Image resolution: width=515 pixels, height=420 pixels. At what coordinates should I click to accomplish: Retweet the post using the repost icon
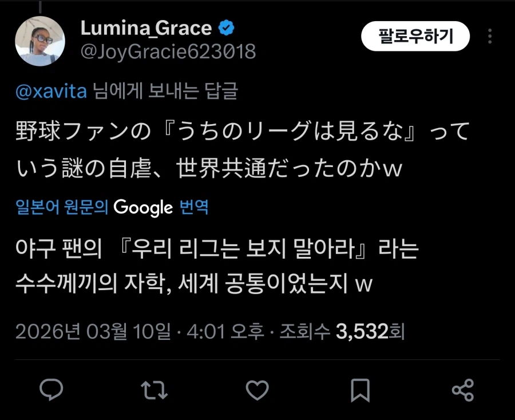click(154, 390)
